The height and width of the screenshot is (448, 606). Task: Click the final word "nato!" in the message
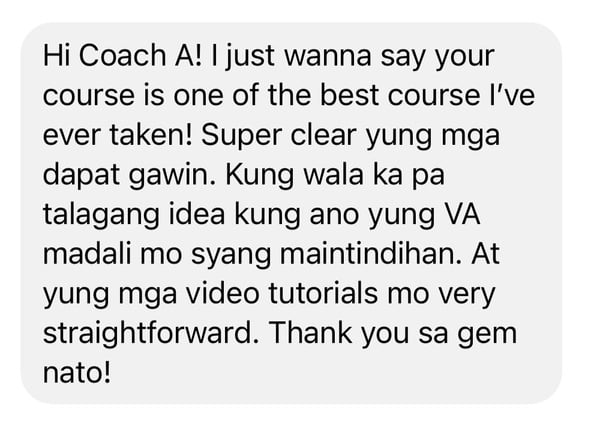pos(77,373)
